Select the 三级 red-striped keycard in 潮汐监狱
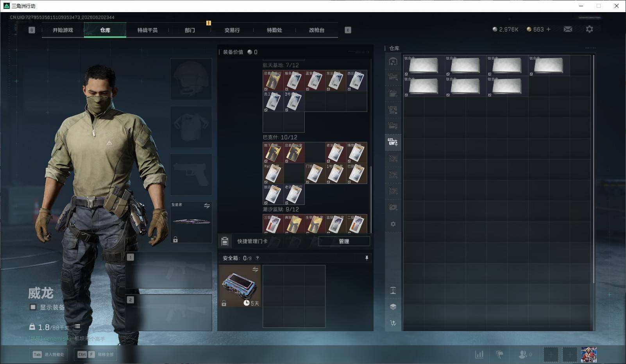The image size is (626, 364). pyautogui.click(x=273, y=224)
